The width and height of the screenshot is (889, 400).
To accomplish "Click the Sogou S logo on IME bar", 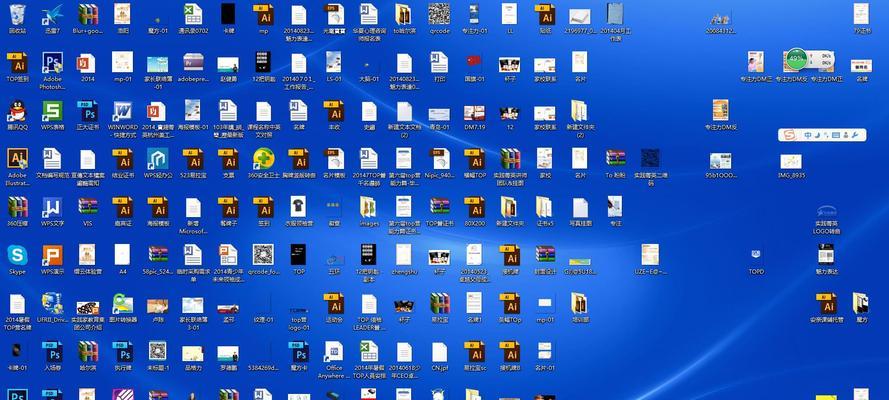I will pos(788,135).
